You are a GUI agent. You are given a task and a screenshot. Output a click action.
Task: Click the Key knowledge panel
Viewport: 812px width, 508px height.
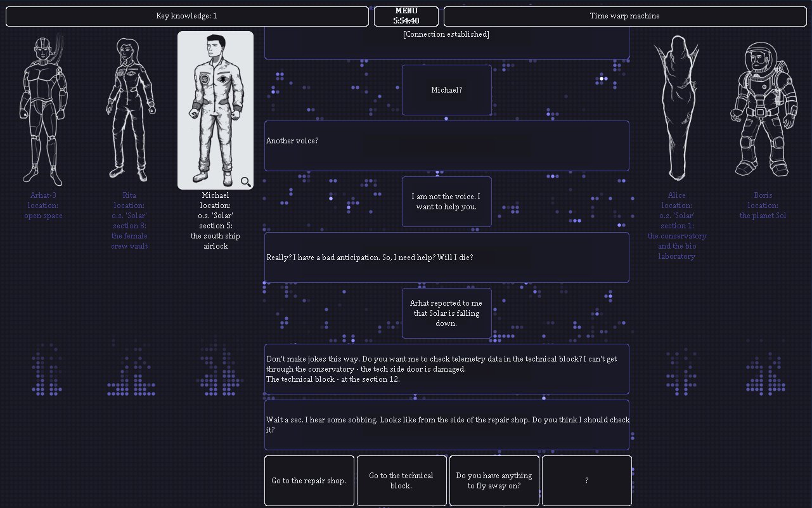187,16
